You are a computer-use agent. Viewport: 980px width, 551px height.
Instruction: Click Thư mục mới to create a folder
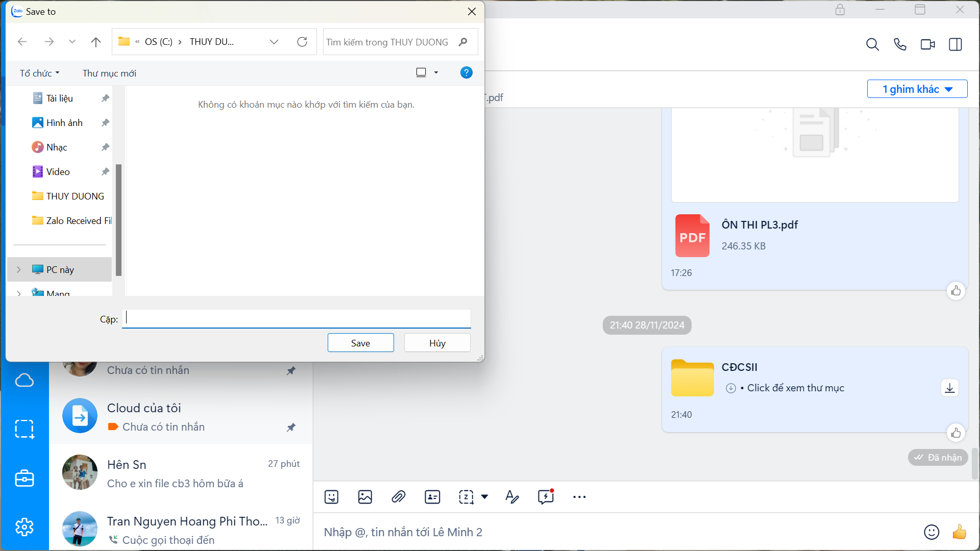pos(109,73)
